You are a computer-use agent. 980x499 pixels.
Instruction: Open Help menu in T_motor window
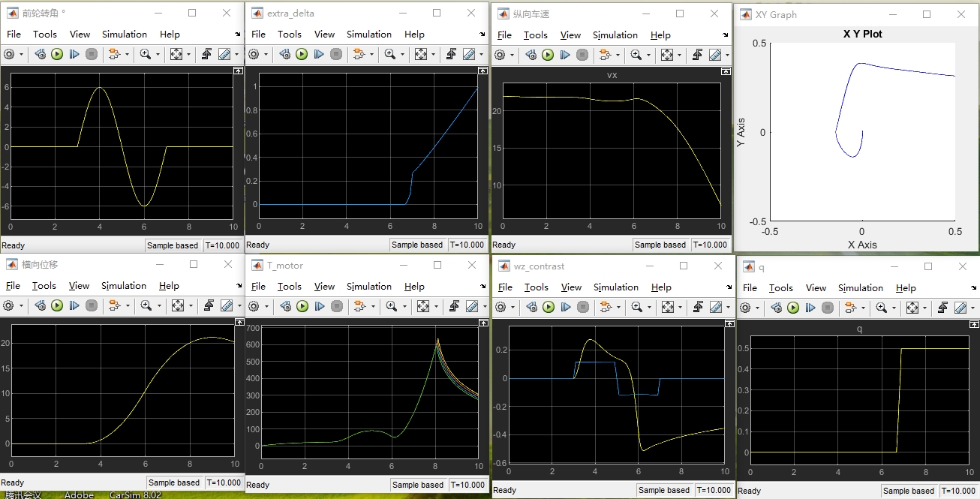tap(414, 286)
